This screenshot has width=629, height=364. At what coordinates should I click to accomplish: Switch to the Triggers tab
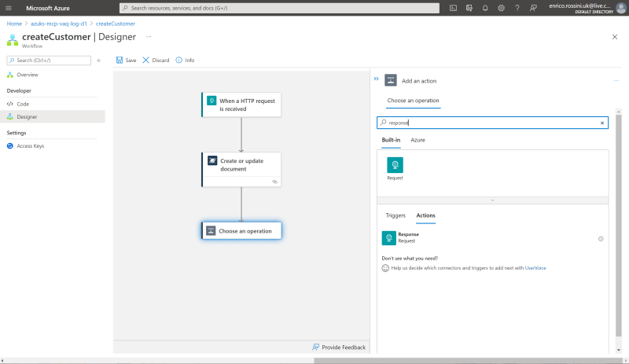click(x=395, y=215)
